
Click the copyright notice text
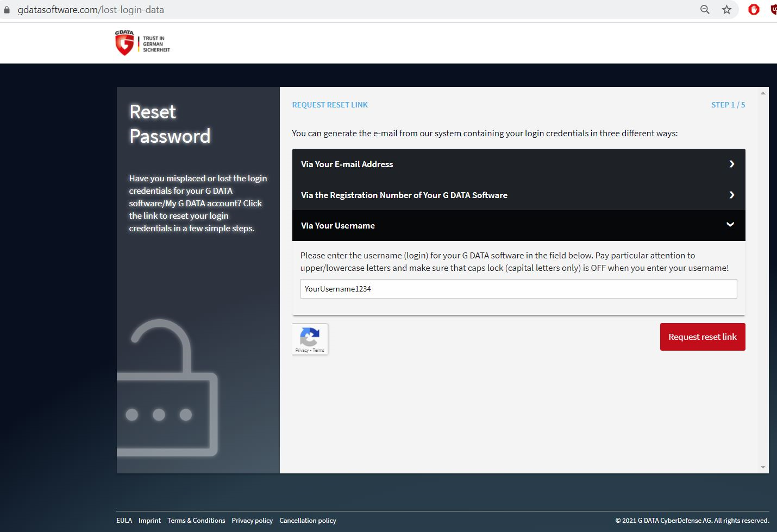coord(692,521)
